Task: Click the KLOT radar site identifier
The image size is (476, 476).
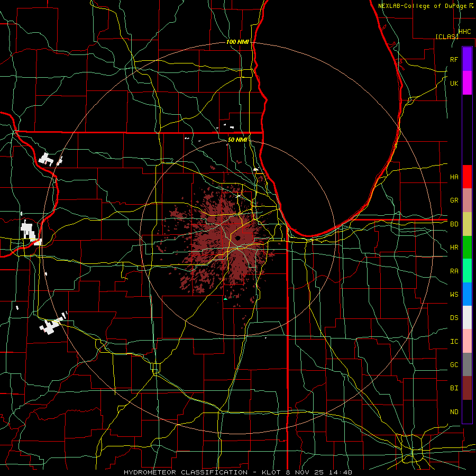Action: (272, 472)
